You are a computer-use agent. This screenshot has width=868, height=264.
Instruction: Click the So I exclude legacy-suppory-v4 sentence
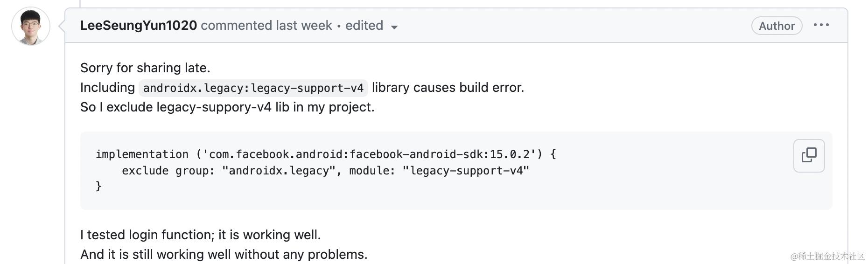(x=227, y=107)
